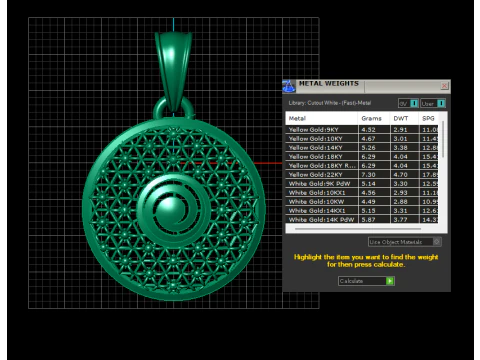Click the DWT column header
The height and width of the screenshot is (360, 480).
[x=404, y=118]
